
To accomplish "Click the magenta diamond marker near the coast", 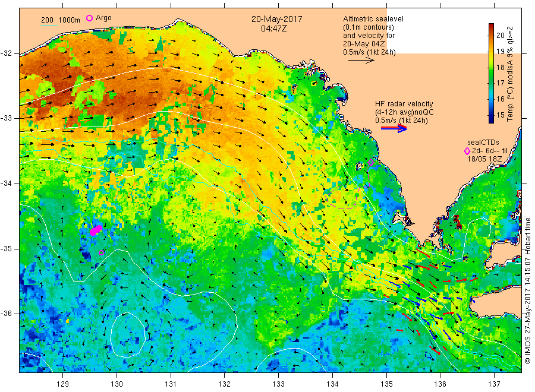I will 371,163.
